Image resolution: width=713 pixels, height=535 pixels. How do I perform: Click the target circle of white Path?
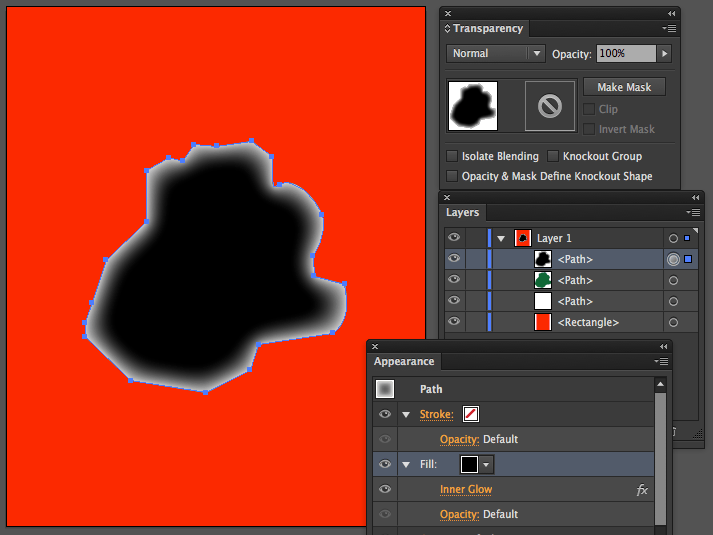tap(673, 301)
